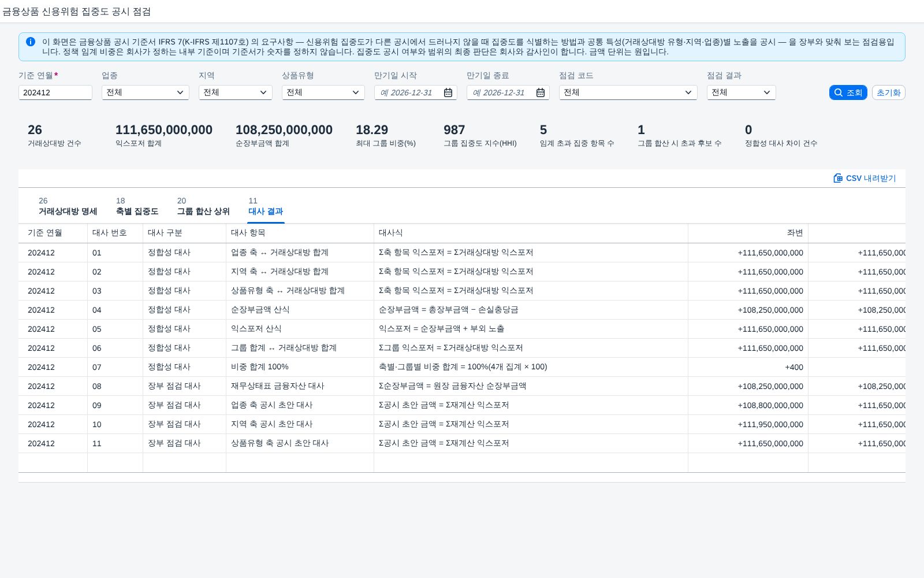Image resolution: width=924 pixels, height=578 pixels.
Task: Click the 순장부금액 산식 cell
Action: pos(300,310)
